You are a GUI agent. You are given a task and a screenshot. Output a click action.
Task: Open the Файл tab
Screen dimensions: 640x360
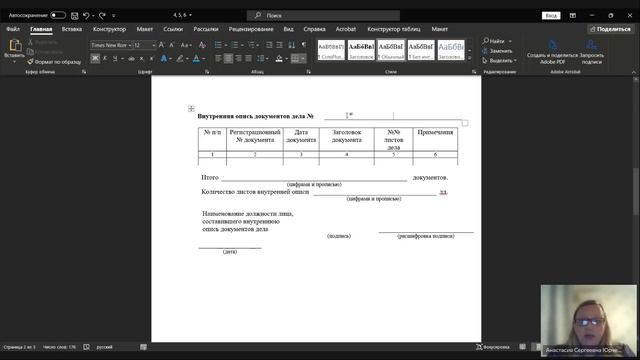coord(13,29)
